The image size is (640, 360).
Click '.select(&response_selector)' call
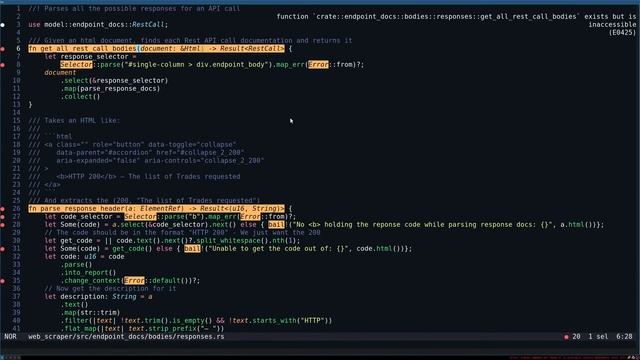click(114, 80)
